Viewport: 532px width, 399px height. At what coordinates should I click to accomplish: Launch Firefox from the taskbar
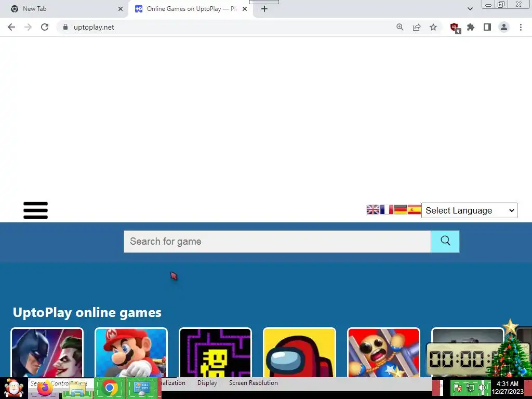click(45, 389)
